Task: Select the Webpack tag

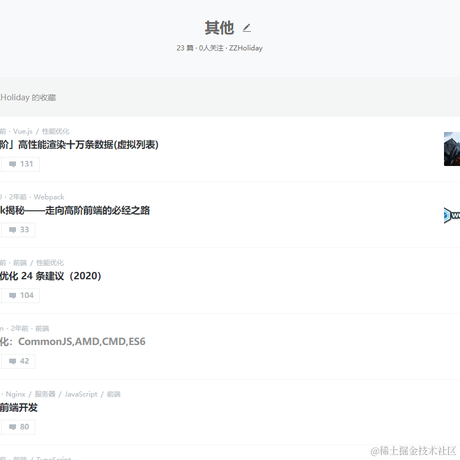Action: pyautogui.click(x=49, y=197)
